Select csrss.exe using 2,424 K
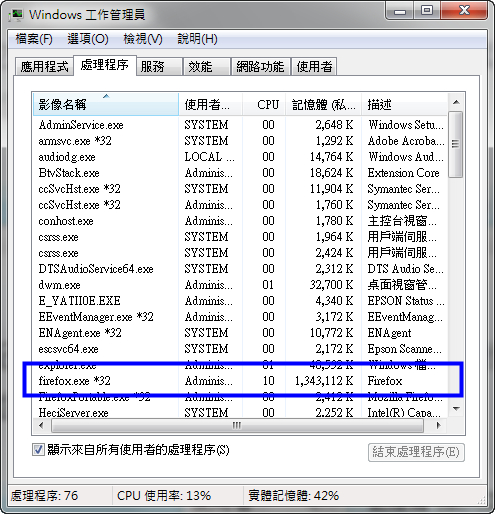Screen dimensions: 495x514 [240, 253]
